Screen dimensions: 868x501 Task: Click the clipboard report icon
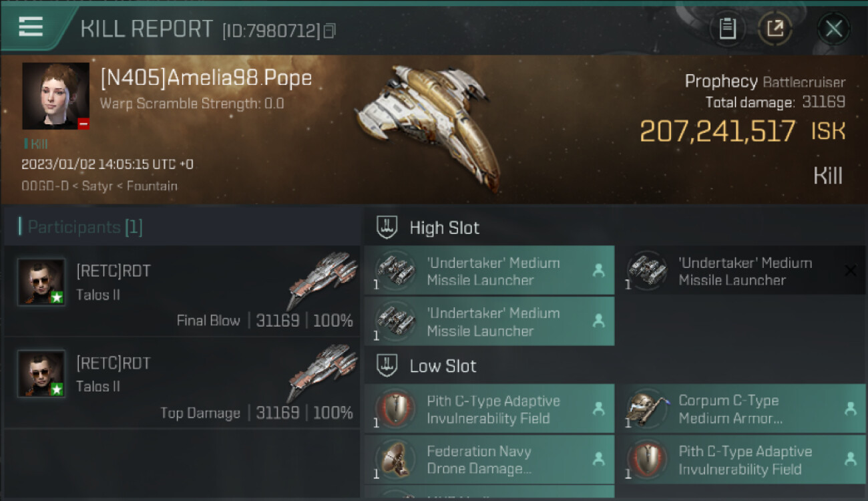[727, 29]
